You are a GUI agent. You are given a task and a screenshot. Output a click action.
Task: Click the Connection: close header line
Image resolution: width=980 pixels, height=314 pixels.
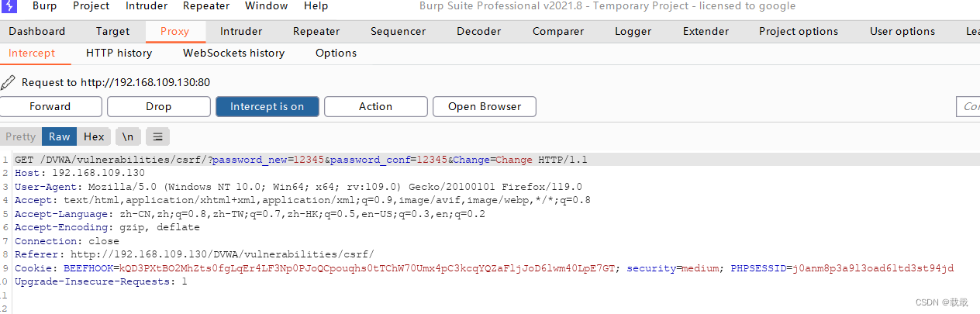[67, 241]
